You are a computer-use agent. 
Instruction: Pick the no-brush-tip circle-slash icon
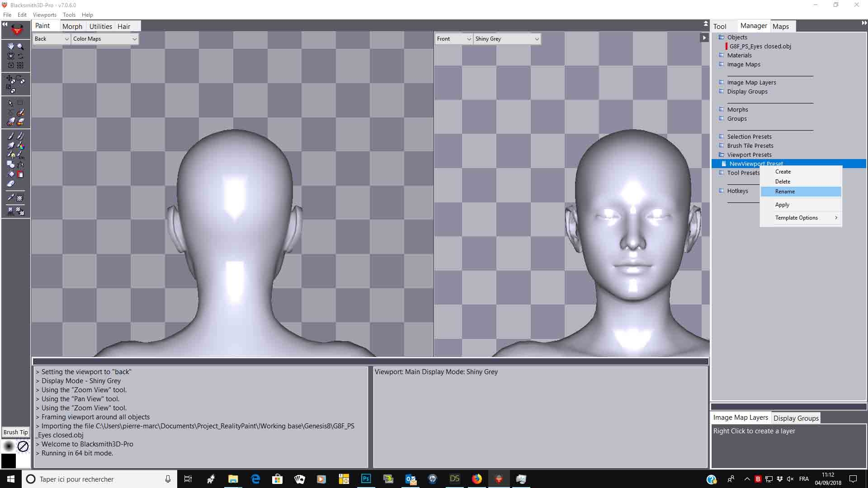(x=23, y=446)
